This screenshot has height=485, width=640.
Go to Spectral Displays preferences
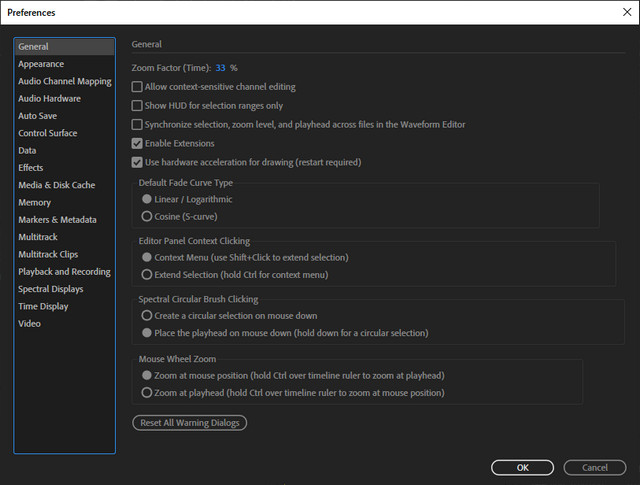(51, 289)
